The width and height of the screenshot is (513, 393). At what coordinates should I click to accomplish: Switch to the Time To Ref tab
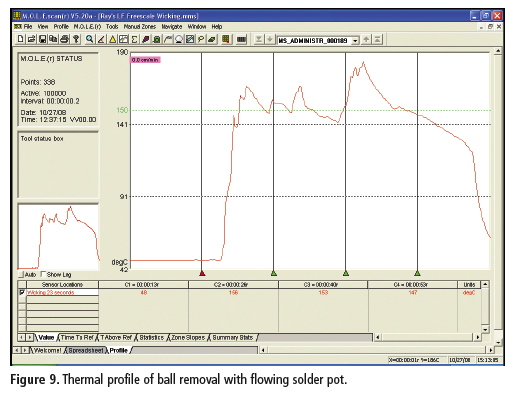pos(77,337)
